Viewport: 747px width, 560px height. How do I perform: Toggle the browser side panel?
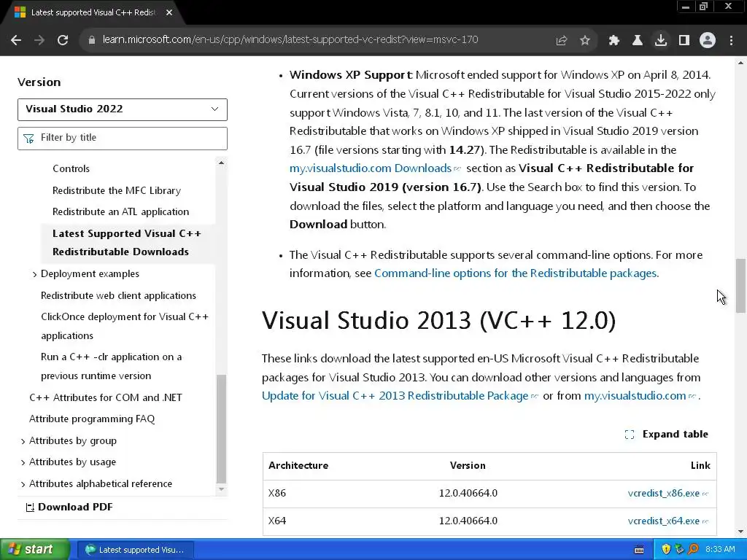[684, 40]
